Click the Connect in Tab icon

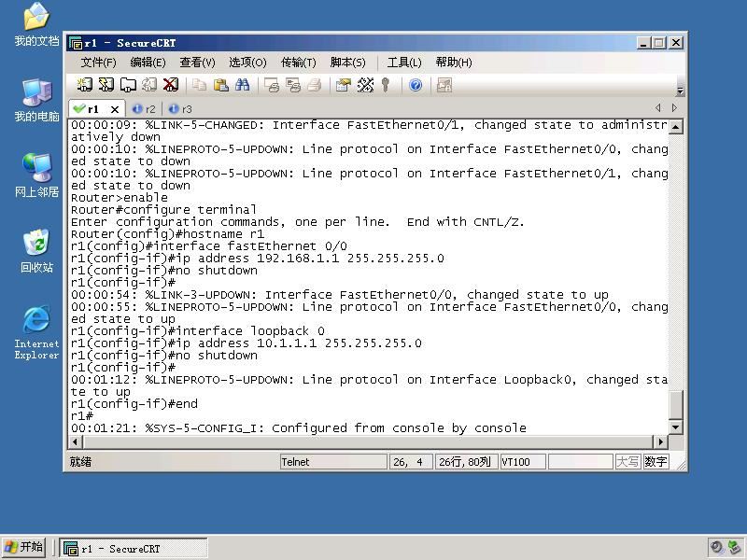(128, 85)
